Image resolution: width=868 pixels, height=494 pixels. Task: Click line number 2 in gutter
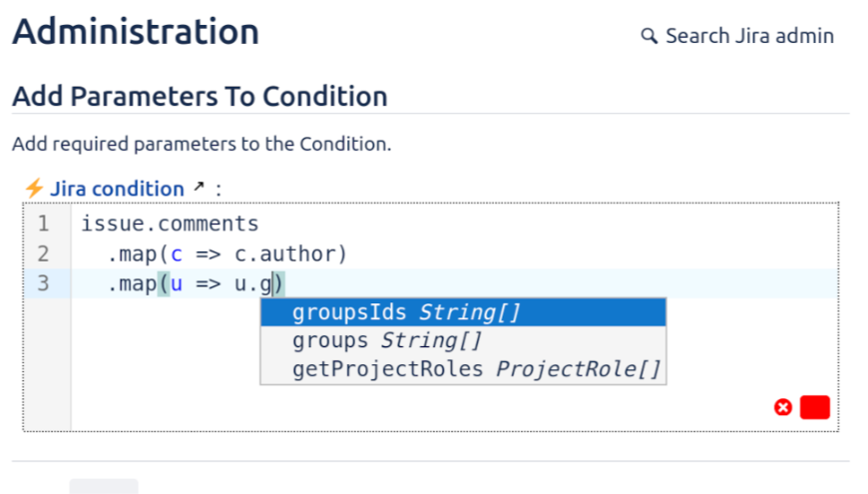[x=43, y=253]
